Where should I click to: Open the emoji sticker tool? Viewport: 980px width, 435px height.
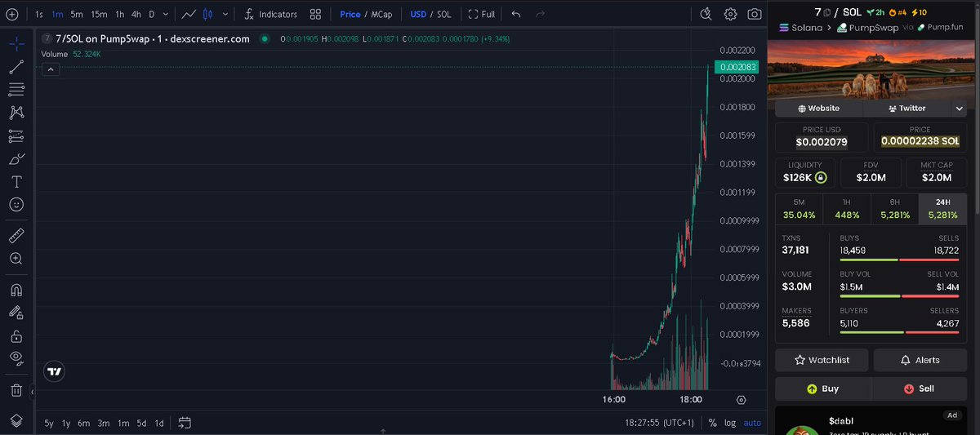pos(16,204)
